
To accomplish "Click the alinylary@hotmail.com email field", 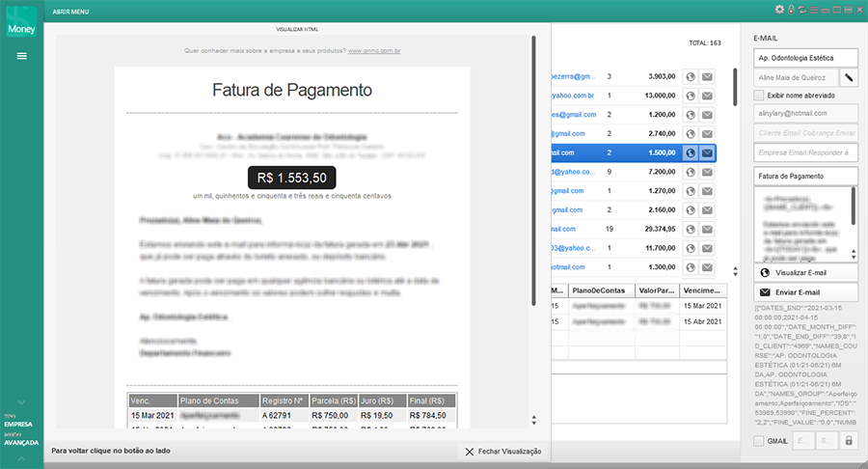I will click(x=805, y=113).
